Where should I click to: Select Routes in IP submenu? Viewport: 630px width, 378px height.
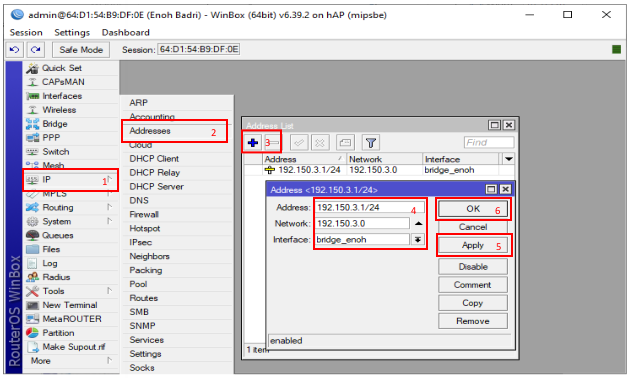[177, 298]
